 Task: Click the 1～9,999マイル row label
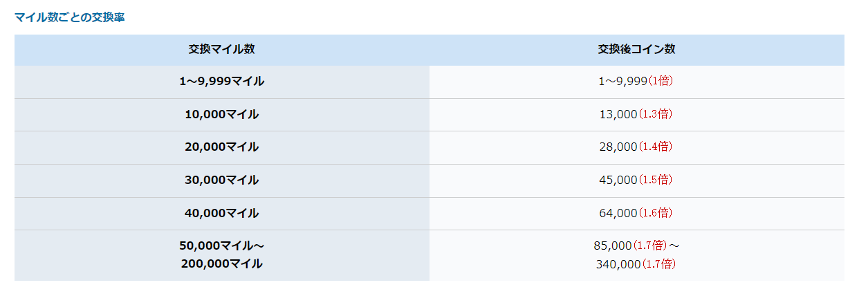point(222,82)
